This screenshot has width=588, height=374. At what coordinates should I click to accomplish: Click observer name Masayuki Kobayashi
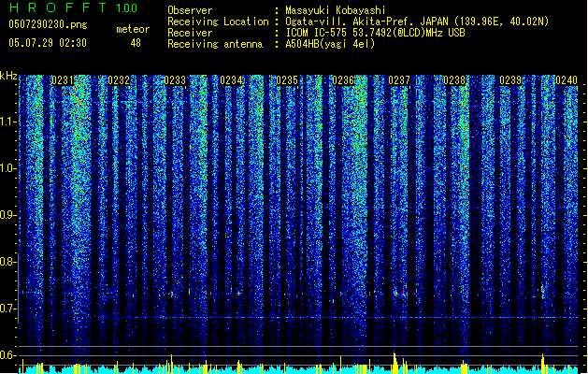tap(335, 10)
